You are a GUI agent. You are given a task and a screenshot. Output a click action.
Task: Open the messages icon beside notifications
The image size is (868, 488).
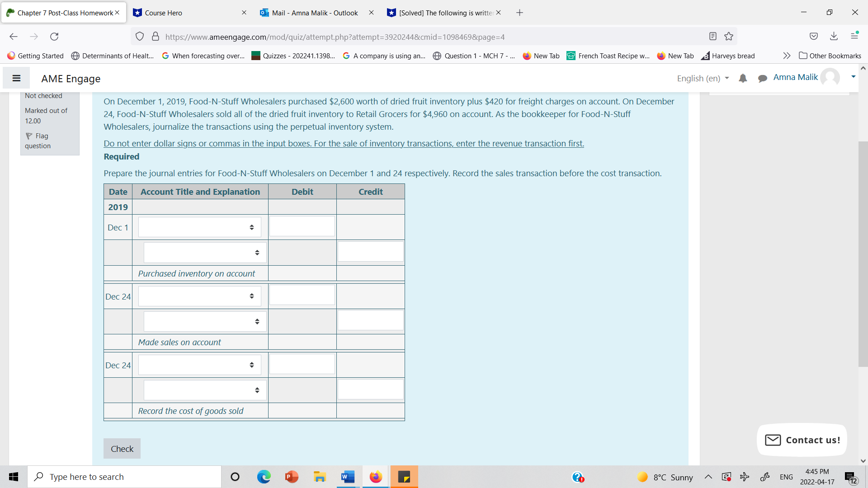(763, 78)
